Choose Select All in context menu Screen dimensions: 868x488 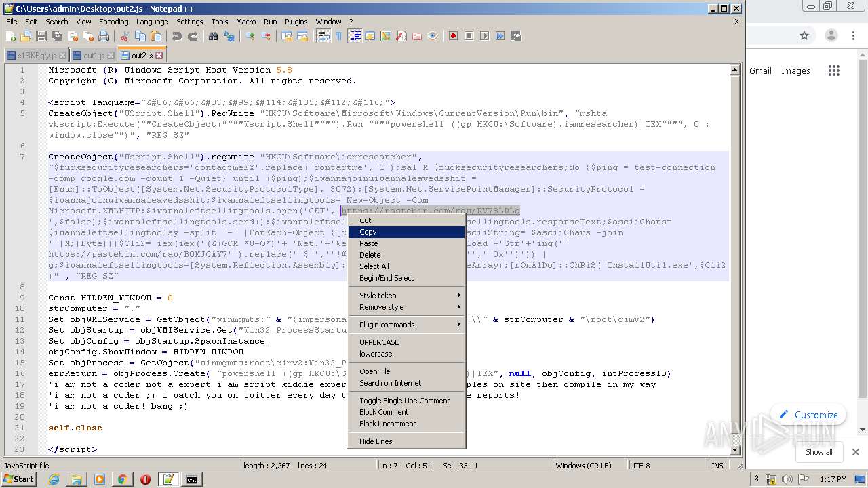click(x=407, y=266)
